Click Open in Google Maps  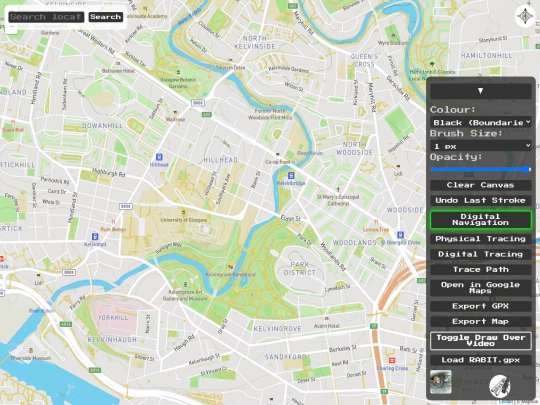480,288
